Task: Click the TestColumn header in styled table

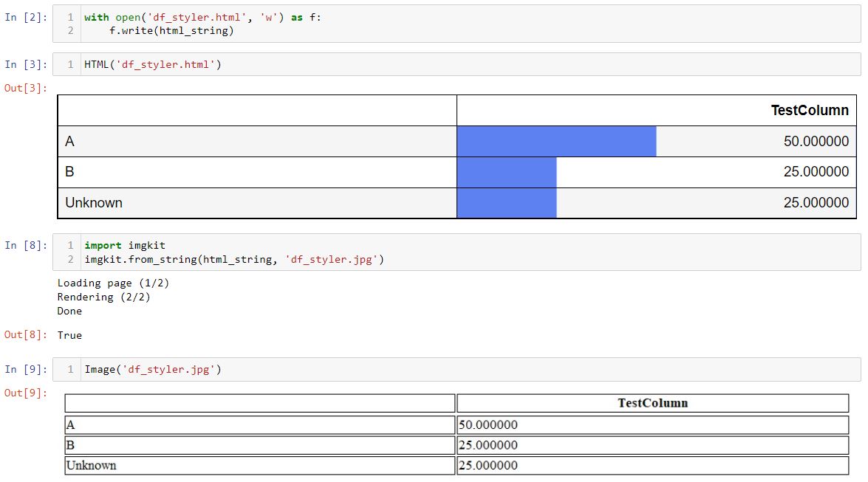Action: click(x=810, y=110)
